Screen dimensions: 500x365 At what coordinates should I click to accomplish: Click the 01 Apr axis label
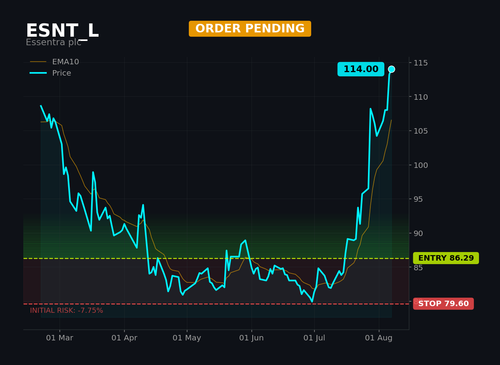(x=124, y=338)
